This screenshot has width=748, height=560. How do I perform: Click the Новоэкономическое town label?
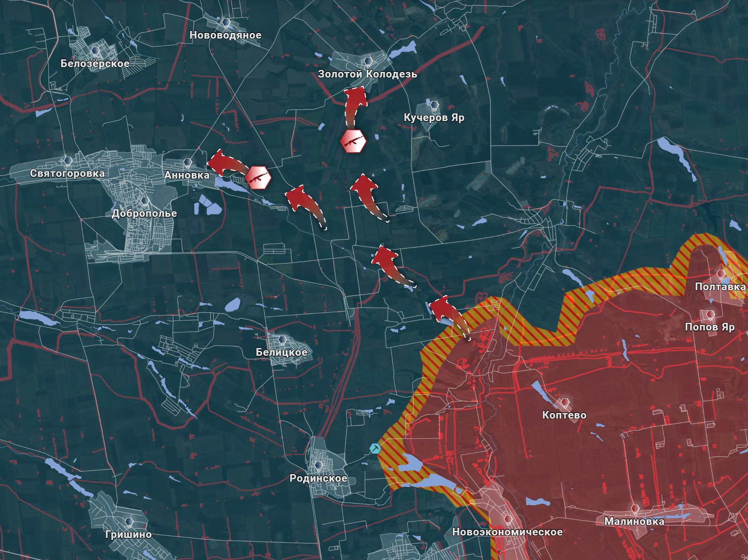507,532
